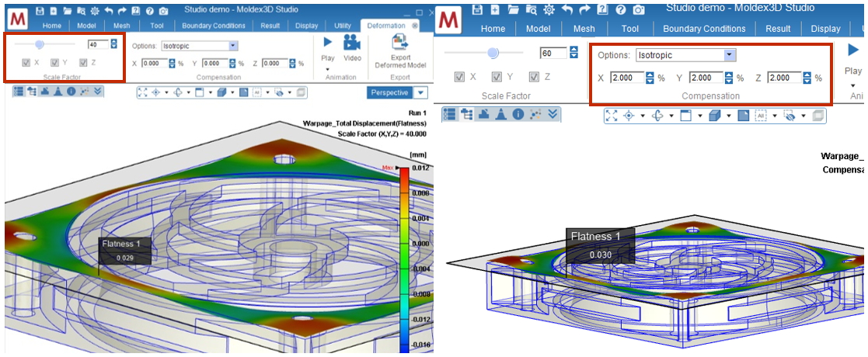Click the double-chevron expand icon in left panel toolbar
Image resolution: width=868 pixels, height=357 pixels.
98,92
